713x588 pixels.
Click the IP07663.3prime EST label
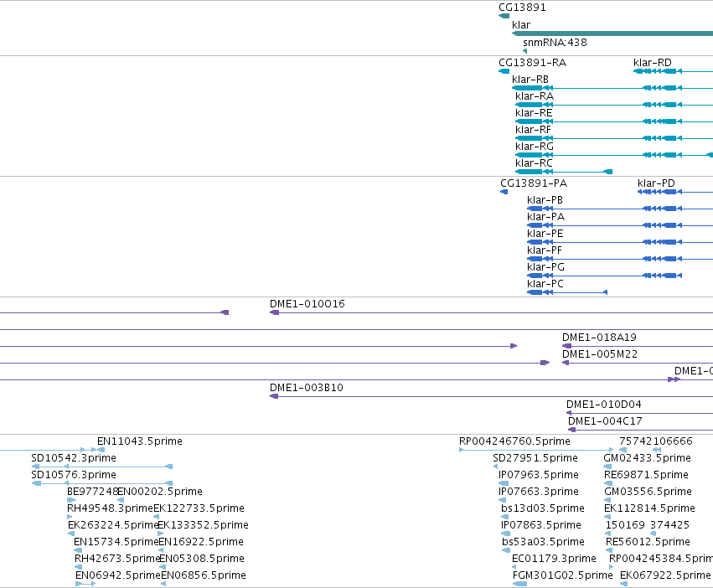[539, 492]
